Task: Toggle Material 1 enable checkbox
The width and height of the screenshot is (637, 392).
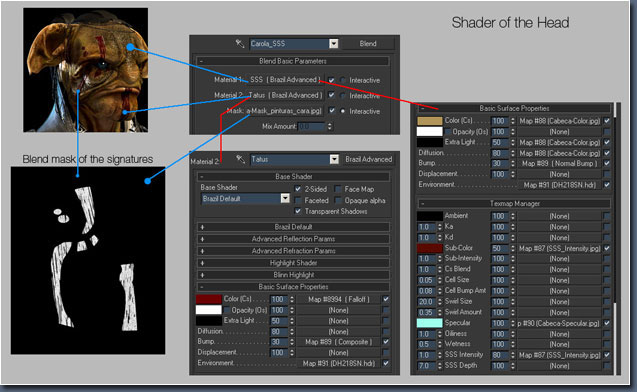Action: 332,80
